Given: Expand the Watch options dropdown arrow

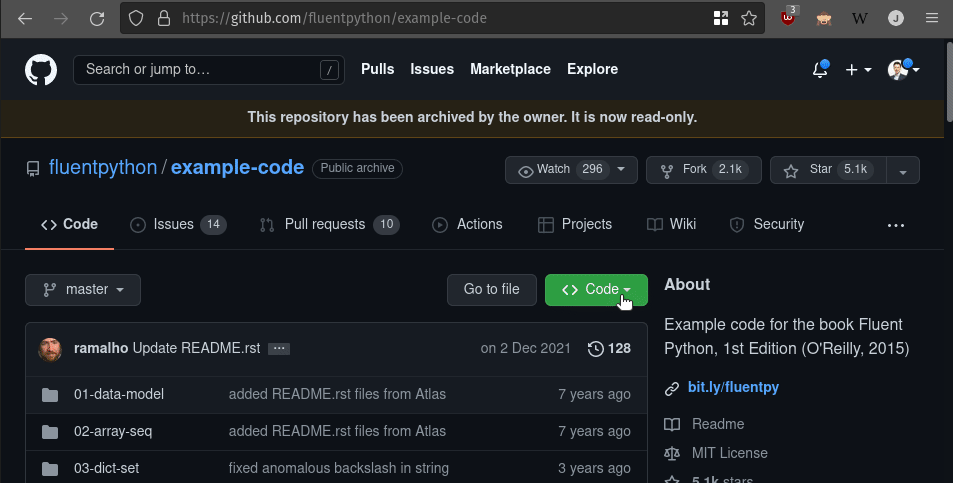Looking at the screenshot, I should pyautogui.click(x=621, y=170).
